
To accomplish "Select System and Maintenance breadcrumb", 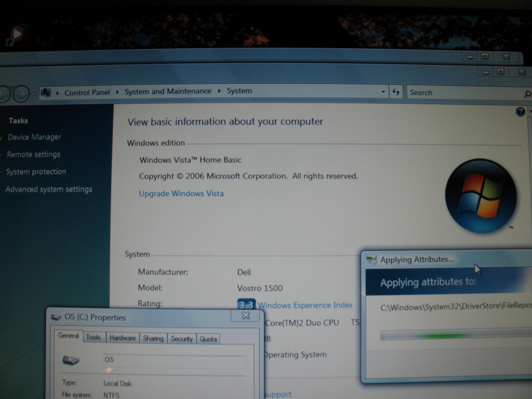I will coord(168,91).
